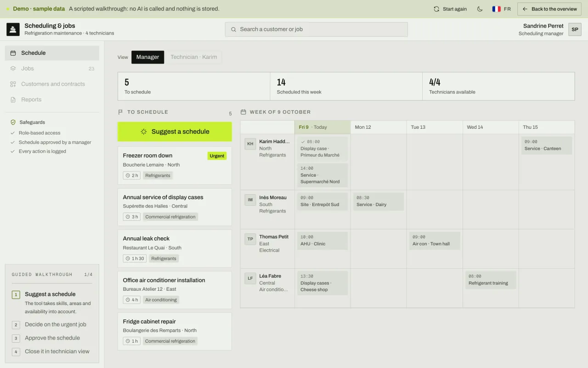The image size is (588, 368).
Task: Click Back to the overview button
Action: pyautogui.click(x=549, y=9)
